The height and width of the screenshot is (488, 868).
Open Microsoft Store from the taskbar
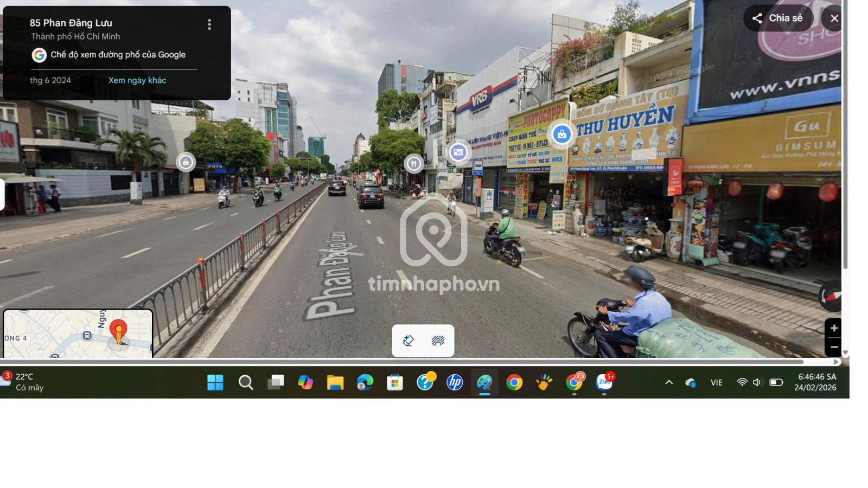coord(395,382)
